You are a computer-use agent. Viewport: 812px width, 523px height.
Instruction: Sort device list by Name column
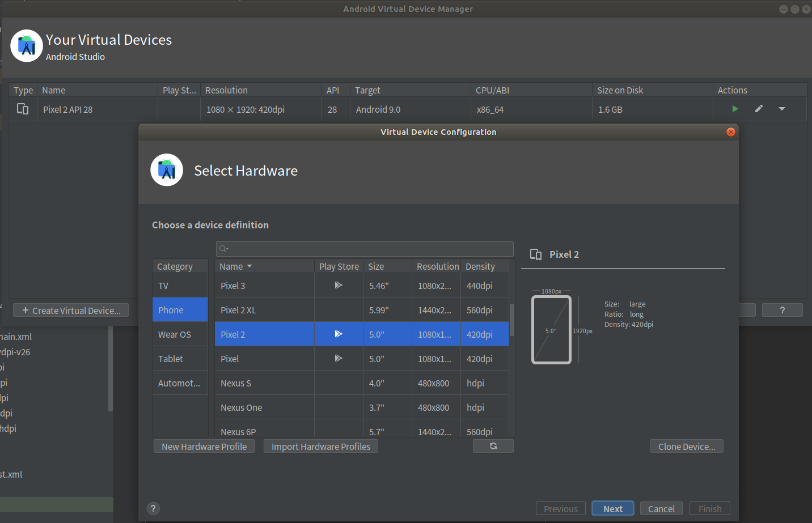(x=265, y=266)
